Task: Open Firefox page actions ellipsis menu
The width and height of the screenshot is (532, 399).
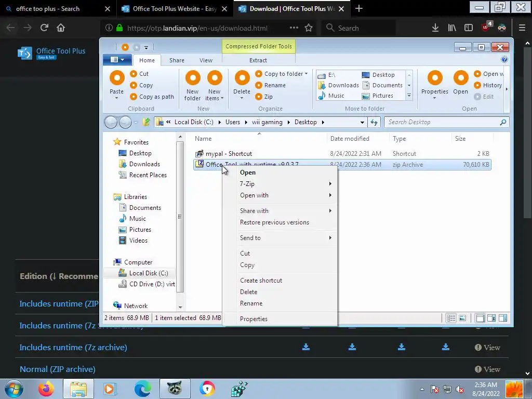Action: point(294,28)
